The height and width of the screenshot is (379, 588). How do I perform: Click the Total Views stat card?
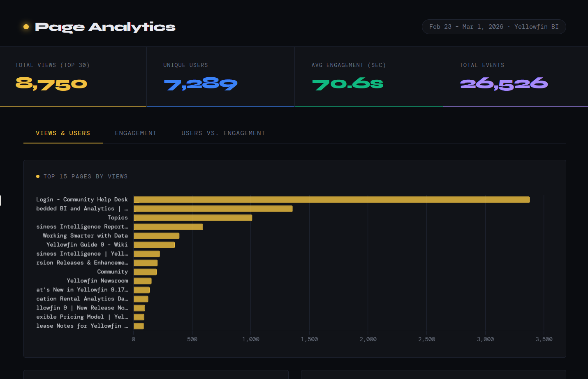(x=73, y=77)
